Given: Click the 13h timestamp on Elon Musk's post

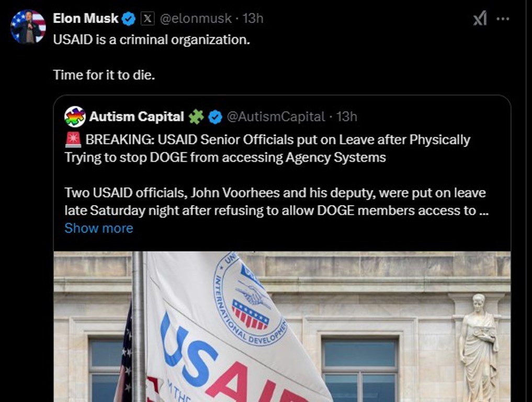Looking at the screenshot, I should pos(253,19).
